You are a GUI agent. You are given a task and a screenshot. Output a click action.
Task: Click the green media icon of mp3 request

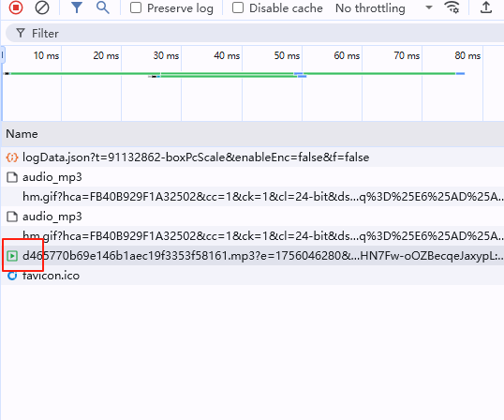[12, 256]
